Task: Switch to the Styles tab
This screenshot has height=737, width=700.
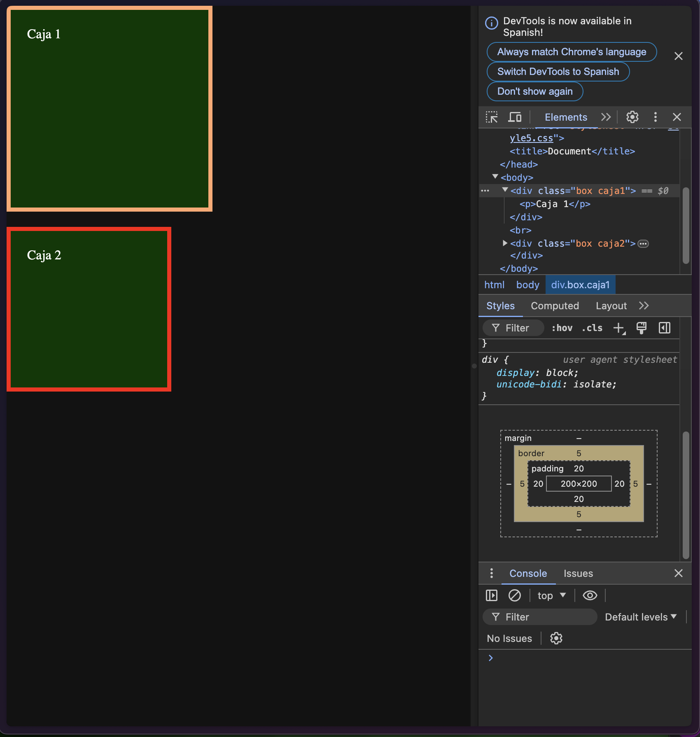Action: (x=500, y=306)
